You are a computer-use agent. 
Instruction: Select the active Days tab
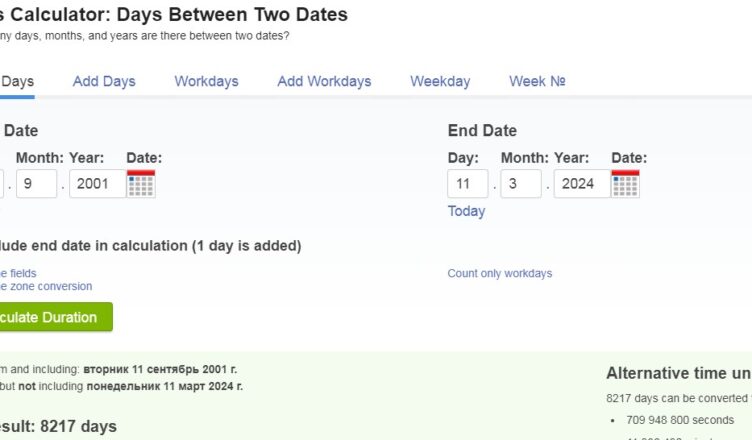tap(17, 81)
